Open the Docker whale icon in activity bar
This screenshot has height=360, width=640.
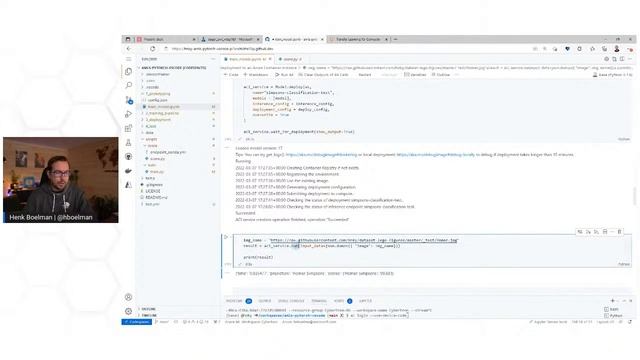click(x=129, y=171)
